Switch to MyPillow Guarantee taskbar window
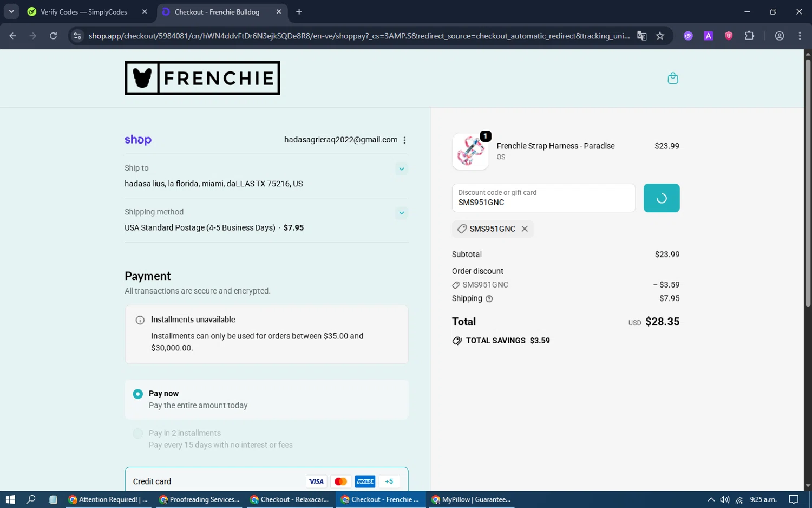 click(472, 499)
